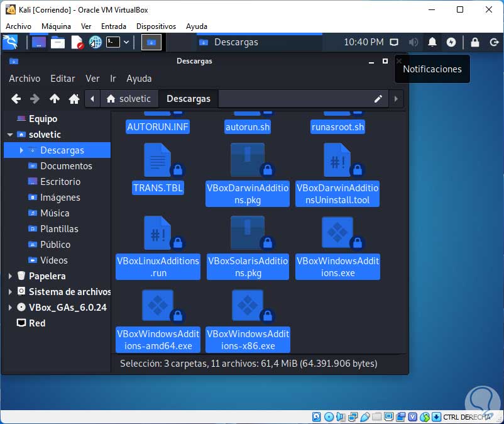Select the workspace switcher thumbnail

(x=151, y=42)
